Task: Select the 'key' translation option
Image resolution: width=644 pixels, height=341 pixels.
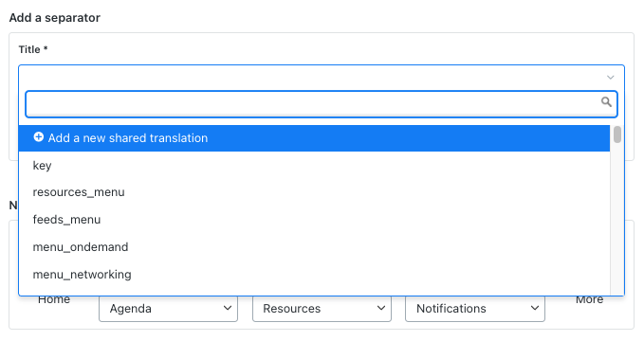Action: [x=314, y=166]
